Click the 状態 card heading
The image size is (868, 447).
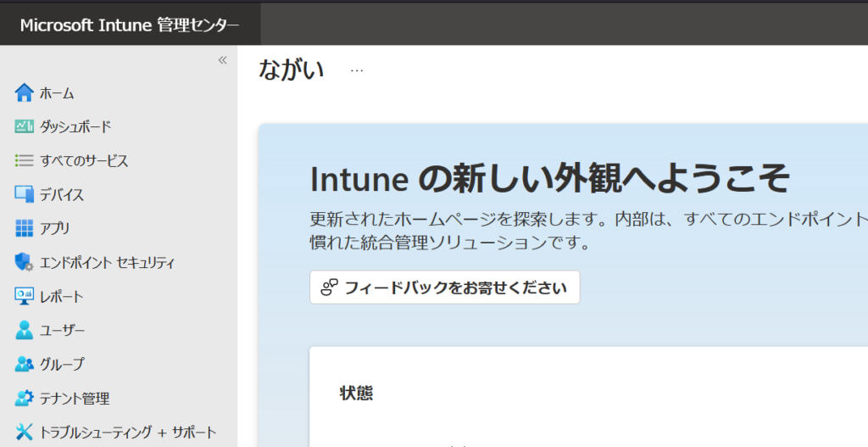point(356,393)
